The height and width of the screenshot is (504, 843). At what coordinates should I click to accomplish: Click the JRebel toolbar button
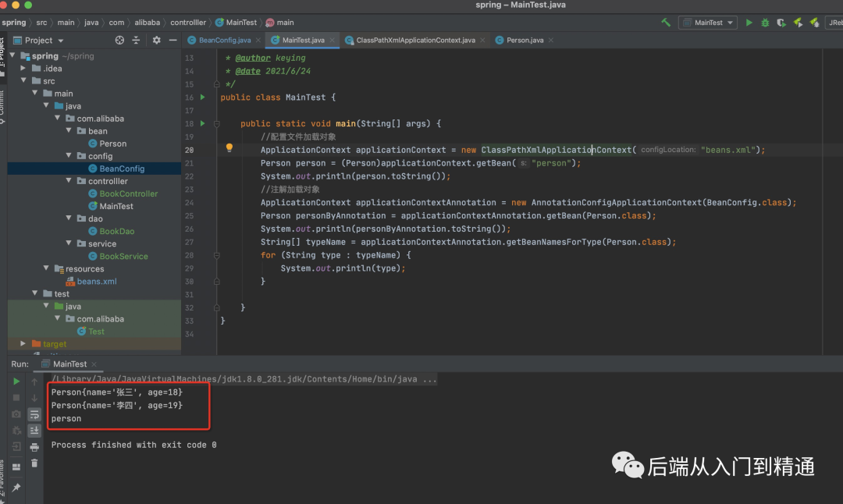835,23
